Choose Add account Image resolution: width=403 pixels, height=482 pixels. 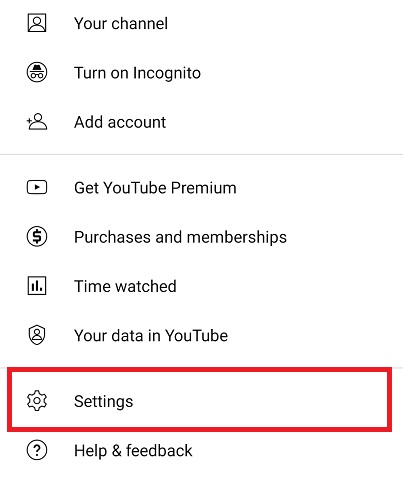point(201,122)
